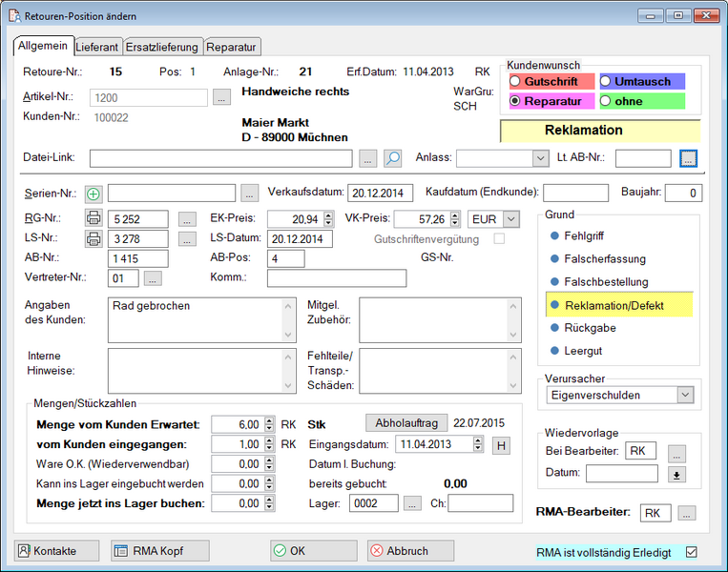
Task: Open the Ersatzlieferung tab
Action: coord(160,47)
